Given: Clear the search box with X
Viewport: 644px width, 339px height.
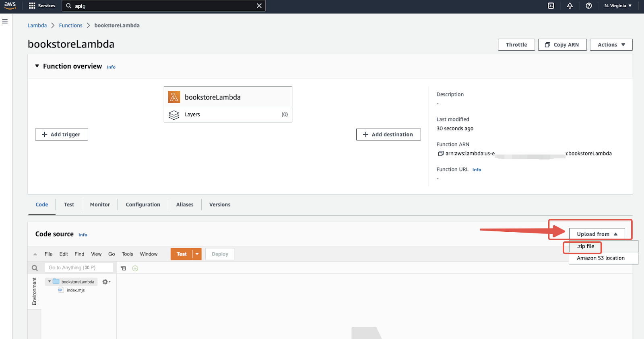Looking at the screenshot, I should (259, 6).
